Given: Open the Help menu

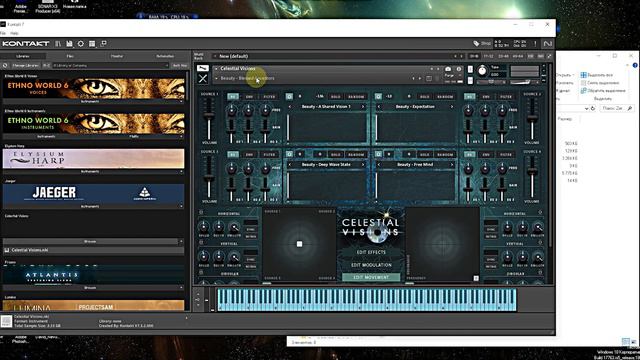Looking at the screenshot, I should pos(14,33).
